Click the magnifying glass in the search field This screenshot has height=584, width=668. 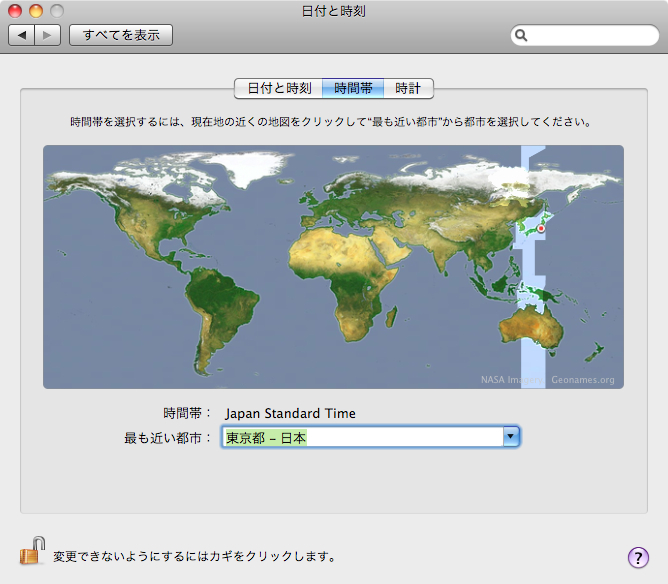click(x=522, y=36)
